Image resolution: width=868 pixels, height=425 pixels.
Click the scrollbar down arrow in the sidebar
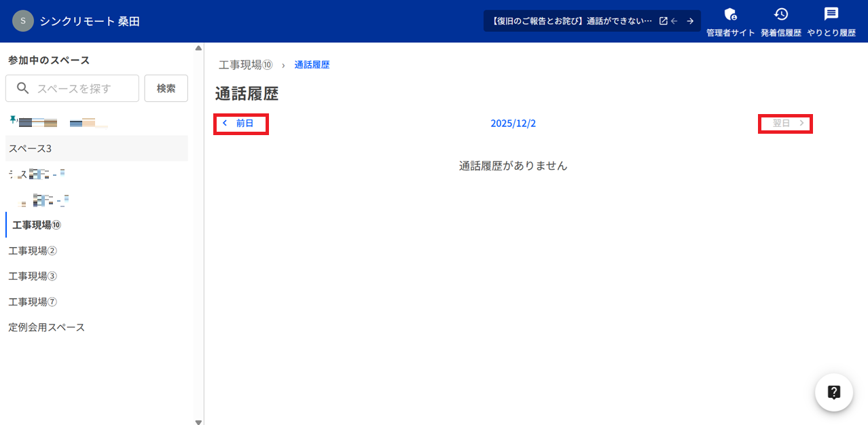198,421
